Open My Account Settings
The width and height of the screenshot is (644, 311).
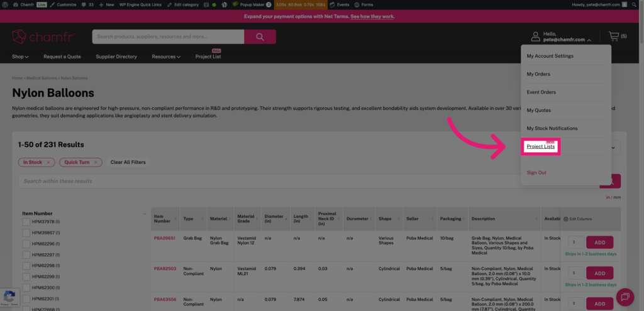[x=550, y=56]
